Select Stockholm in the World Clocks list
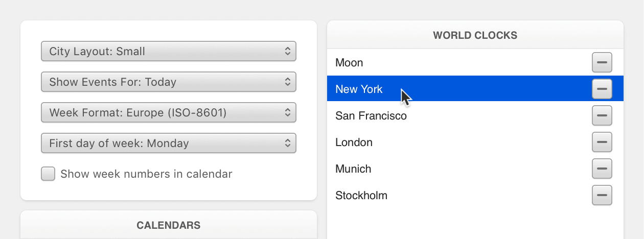 pyautogui.click(x=475, y=195)
